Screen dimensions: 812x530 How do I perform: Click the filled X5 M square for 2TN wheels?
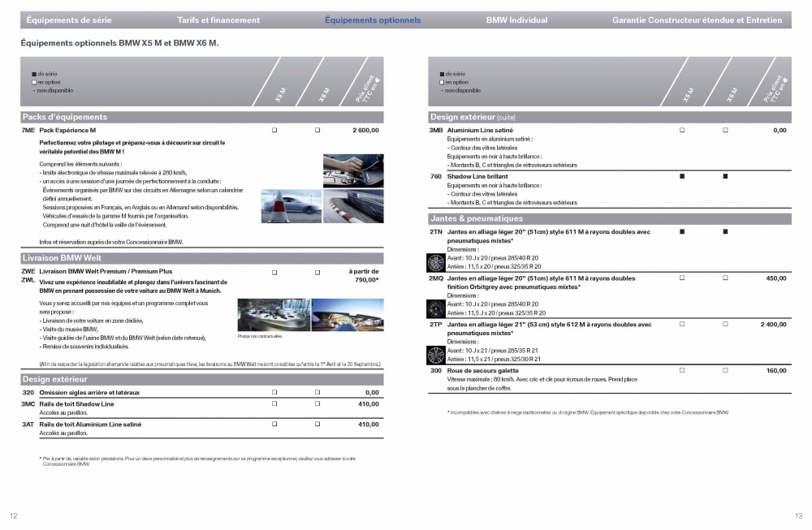pyautogui.click(x=682, y=232)
